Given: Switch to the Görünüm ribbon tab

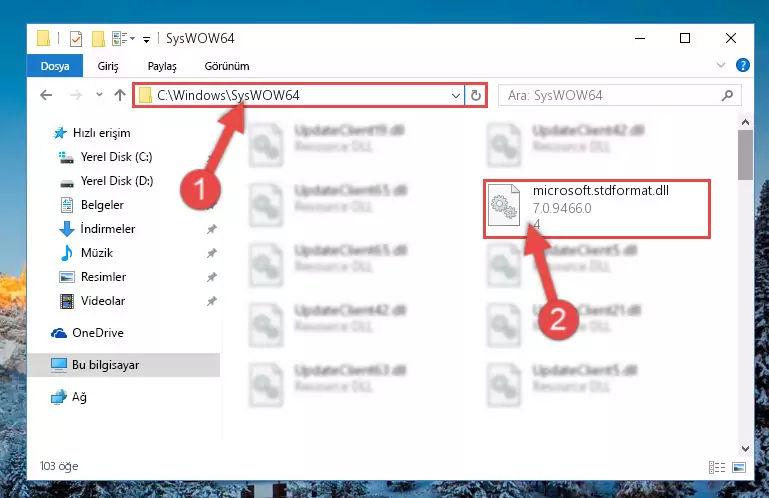Looking at the screenshot, I should [227, 66].
